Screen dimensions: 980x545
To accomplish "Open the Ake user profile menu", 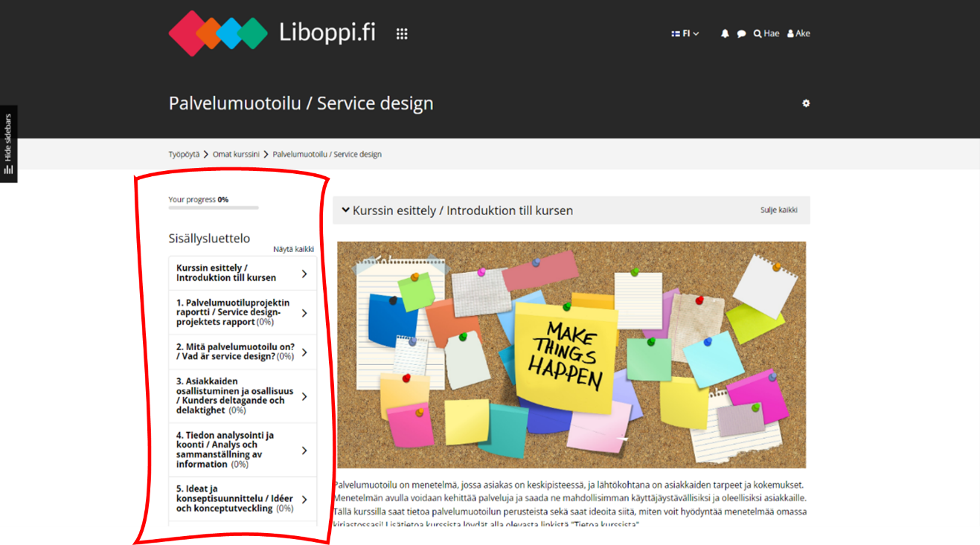I will tap(799, 33).
